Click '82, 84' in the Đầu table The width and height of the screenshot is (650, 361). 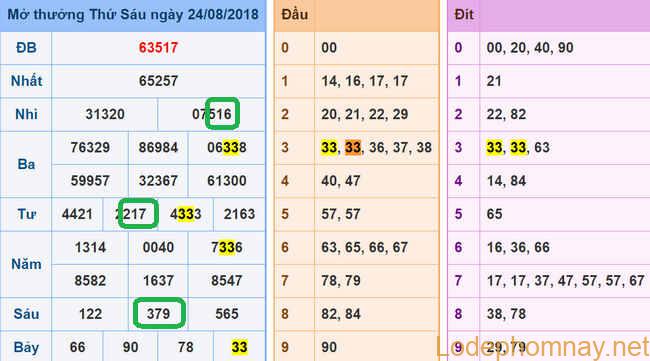pyautogui.click(x=341, y=314)
